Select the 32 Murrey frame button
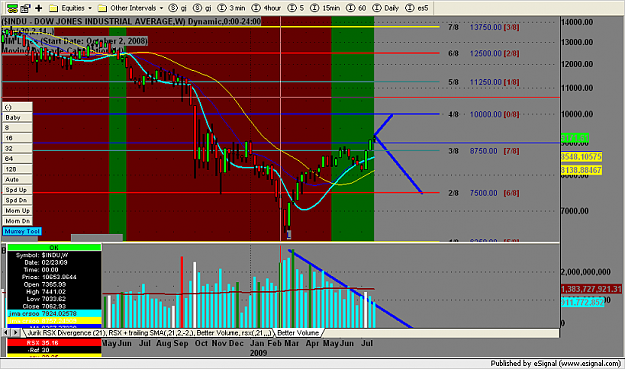This screenshot has width=625, height=369. 17,148
